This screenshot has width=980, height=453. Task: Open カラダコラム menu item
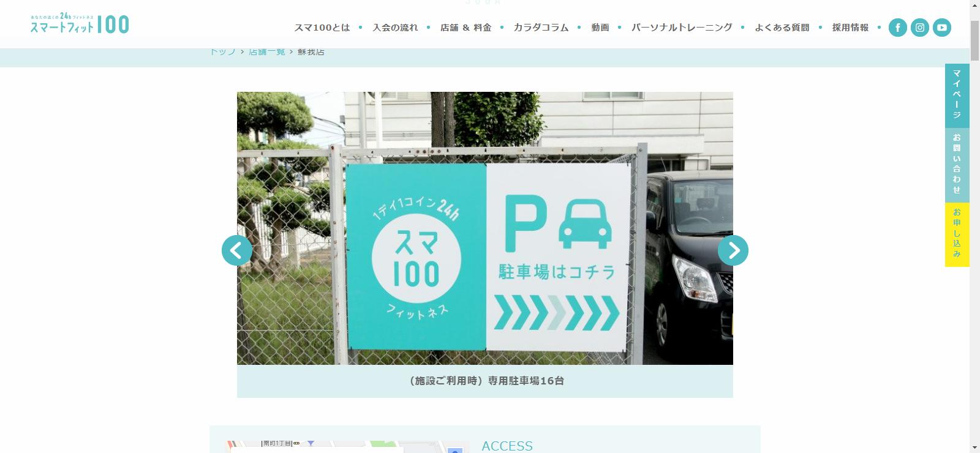(x=541, y=28)
